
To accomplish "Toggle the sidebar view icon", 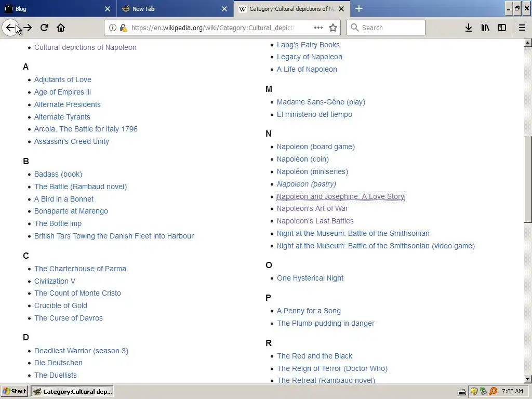I will [502, 28].
